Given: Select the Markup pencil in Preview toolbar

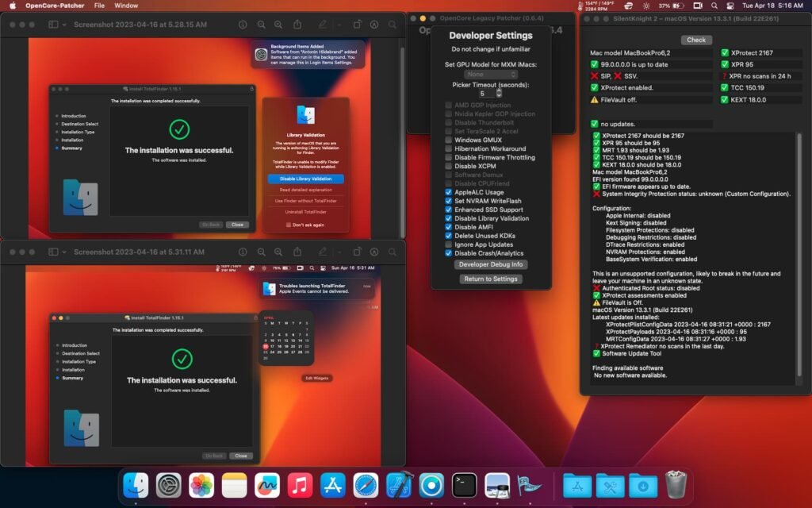Looking at the screenshot, I should pos(324,25).
